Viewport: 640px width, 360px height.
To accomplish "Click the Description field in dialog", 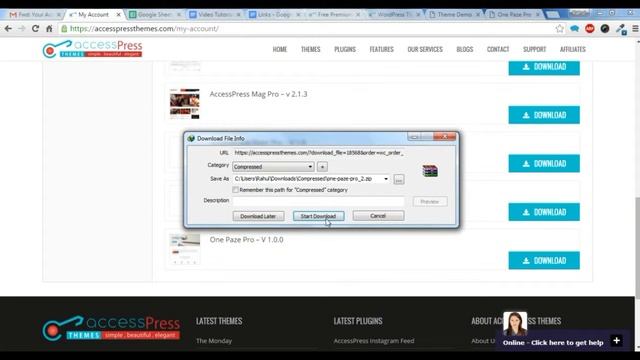I will [x=318, y=201].
